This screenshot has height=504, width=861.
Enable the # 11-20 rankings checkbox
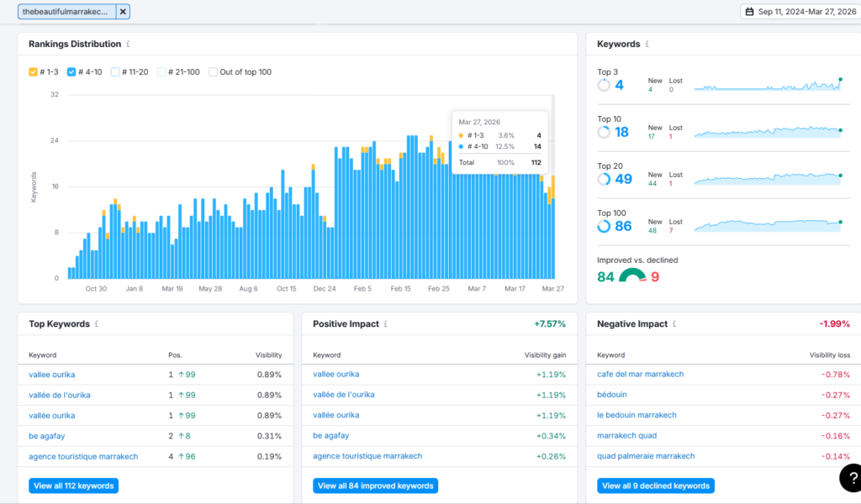tap(114, 72)
